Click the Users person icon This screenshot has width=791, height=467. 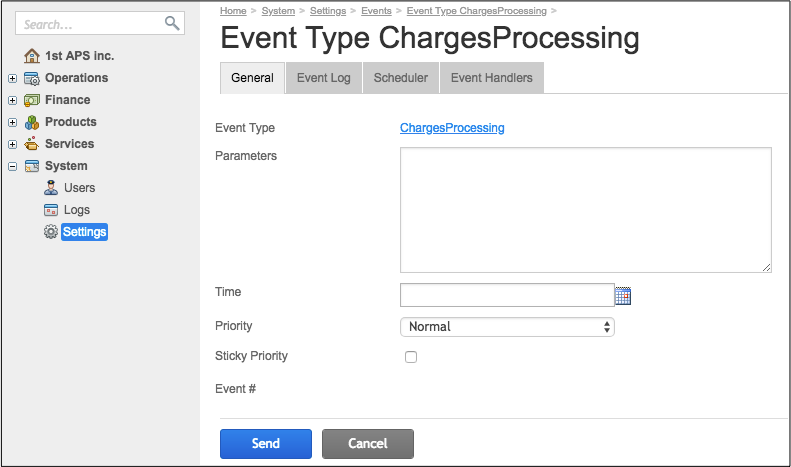(51, 188)
